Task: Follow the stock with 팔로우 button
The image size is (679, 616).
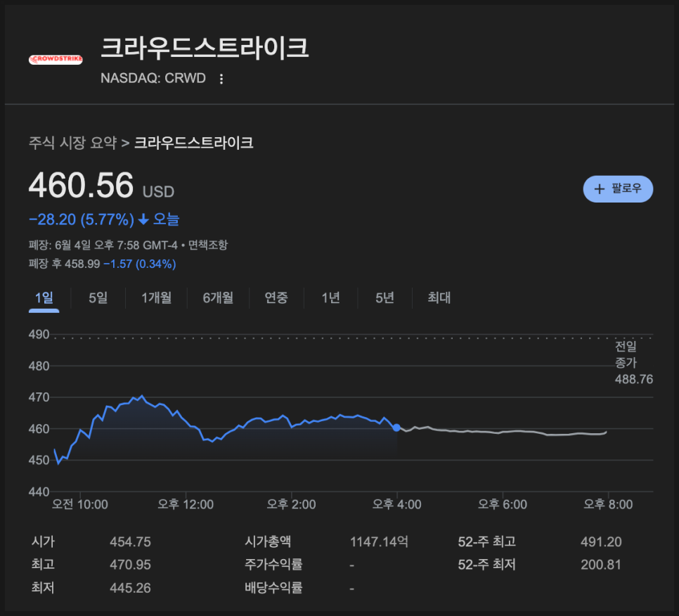Action: tap(618, 189)
